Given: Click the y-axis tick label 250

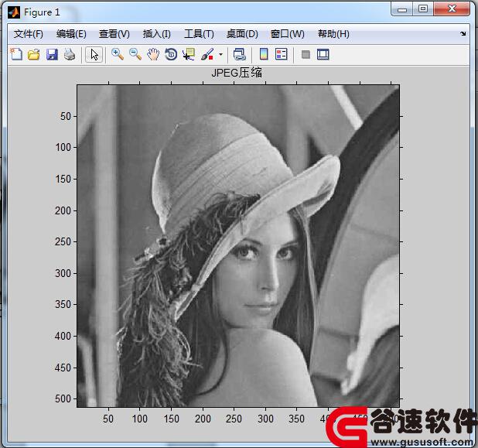Looking at the screenshot, I should [63, 242].
